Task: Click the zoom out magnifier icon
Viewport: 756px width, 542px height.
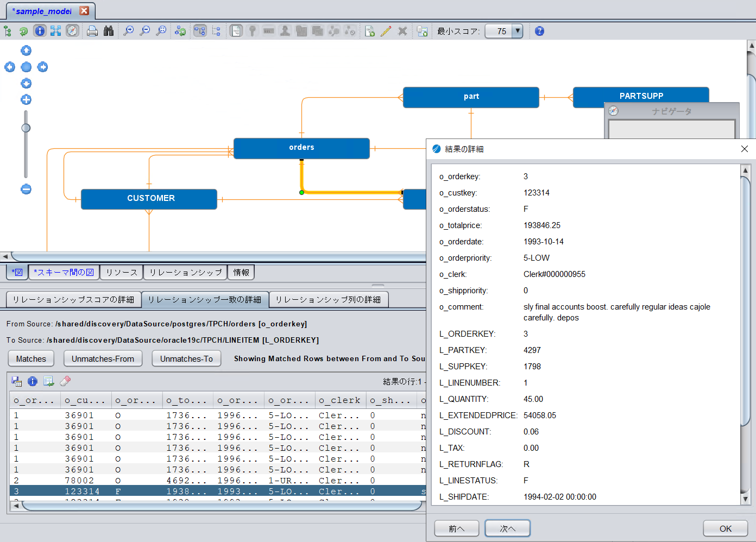Action: pyautogui.click(x=145, y=31)
